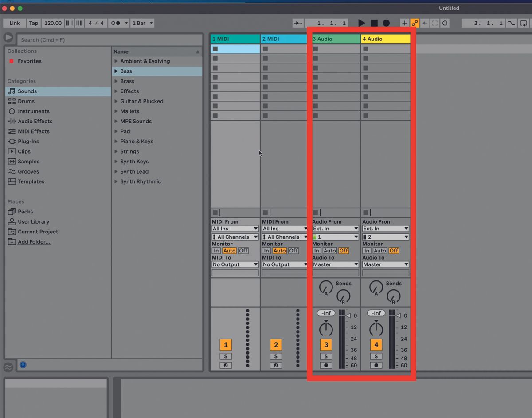Open the 1 Bar quantization dropdown
532x418 pixels.
pyautogui.click(x=142, y=23)
